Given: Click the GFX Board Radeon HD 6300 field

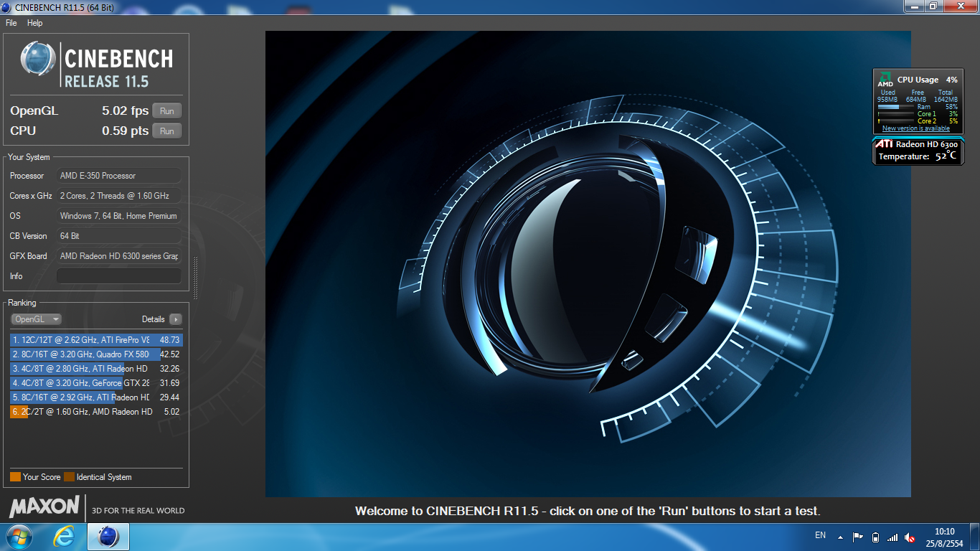Looking at the screenshot, I should coord(119,256).
